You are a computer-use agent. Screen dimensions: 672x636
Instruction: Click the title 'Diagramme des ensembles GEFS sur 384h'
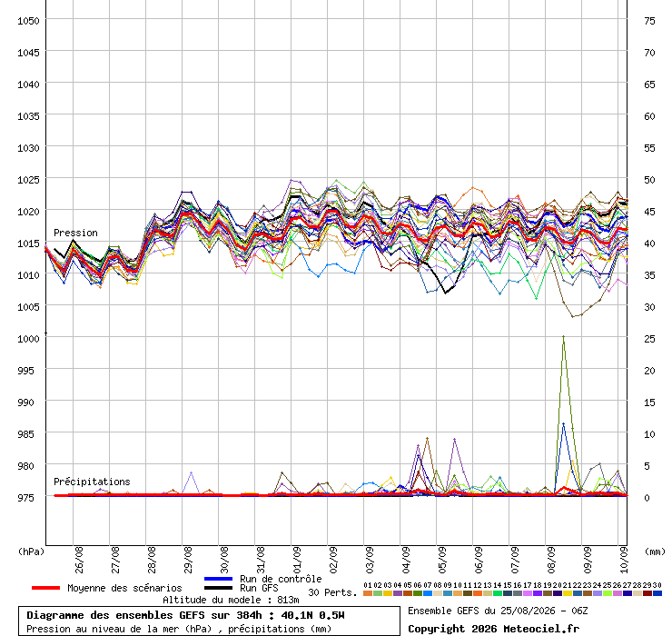click(144, 615)
